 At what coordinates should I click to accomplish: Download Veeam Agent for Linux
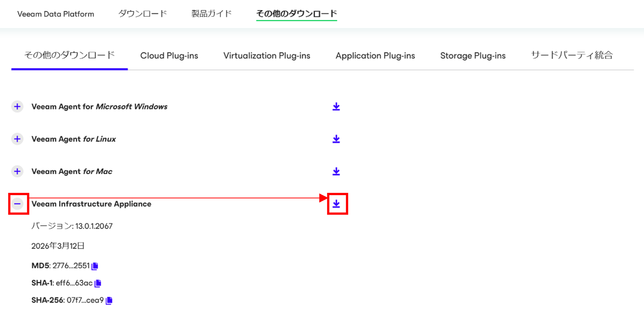tap(336, 139)
